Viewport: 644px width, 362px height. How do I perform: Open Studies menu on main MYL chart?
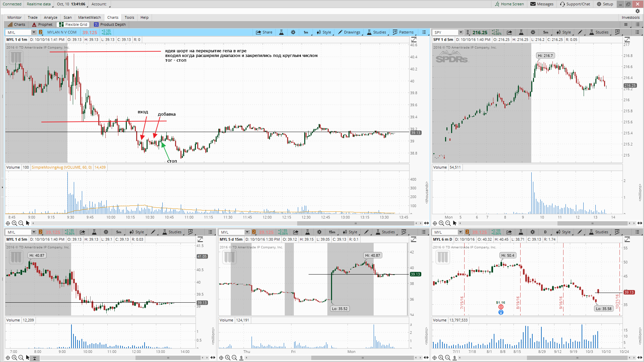tap(376, 32)
